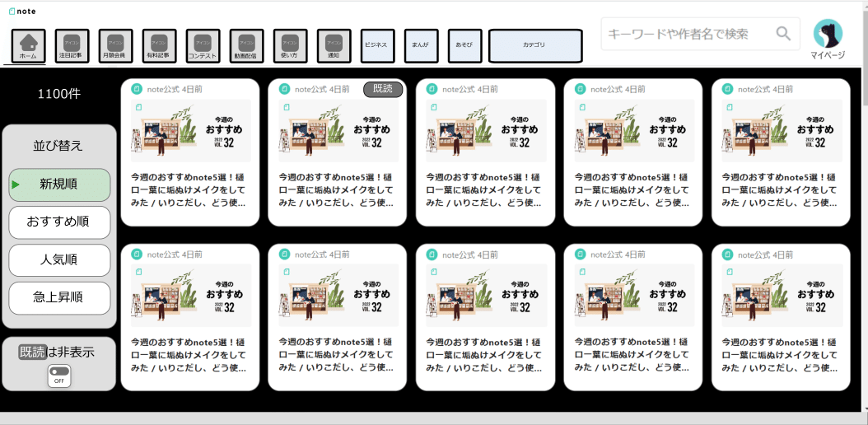Open the 動画配信 icon button
The height and width of the screenshot is (425, 868).
click(247, 46)
